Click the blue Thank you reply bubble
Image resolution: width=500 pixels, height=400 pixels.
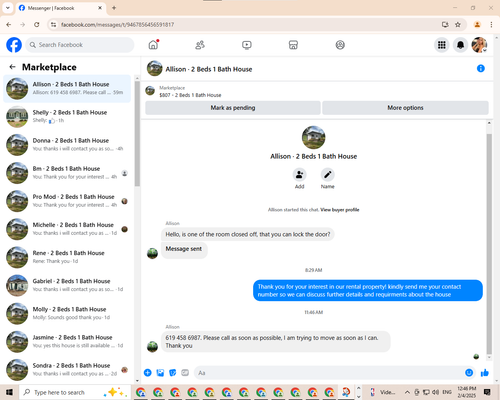(x=368, y=290)
